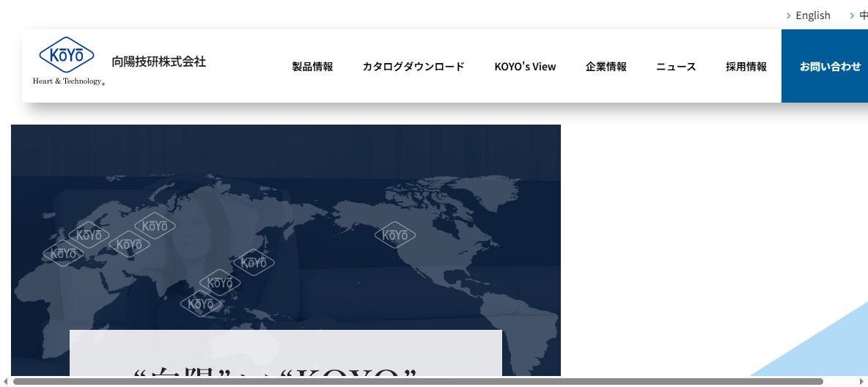Click the KOYO marker over Japan
This screenshot has height=387, width=868.
(x=254, y=262)
